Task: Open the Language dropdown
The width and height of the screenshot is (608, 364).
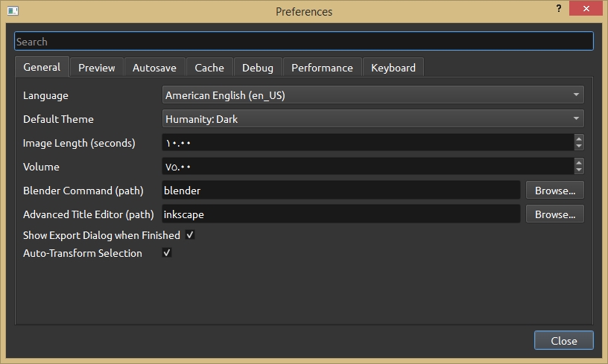Action: (373, 95)
